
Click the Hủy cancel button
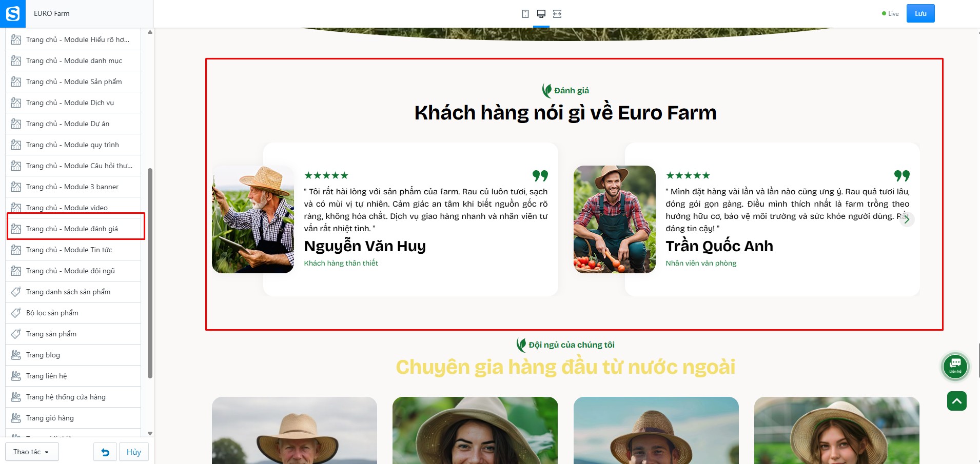[x=134, y=452]
